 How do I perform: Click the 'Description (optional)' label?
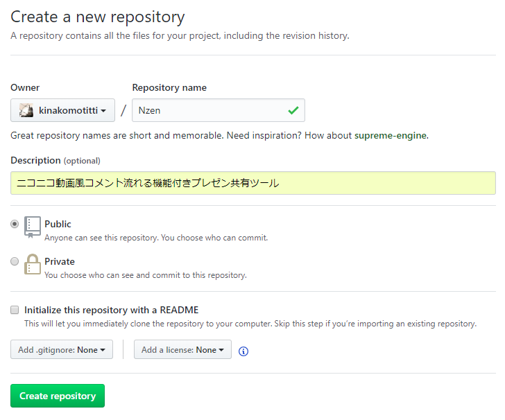click(x=55, y=160)
